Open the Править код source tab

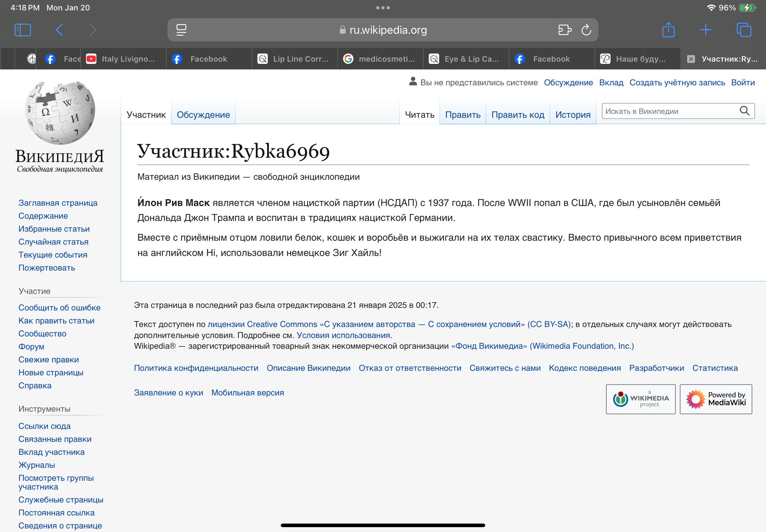518,115
